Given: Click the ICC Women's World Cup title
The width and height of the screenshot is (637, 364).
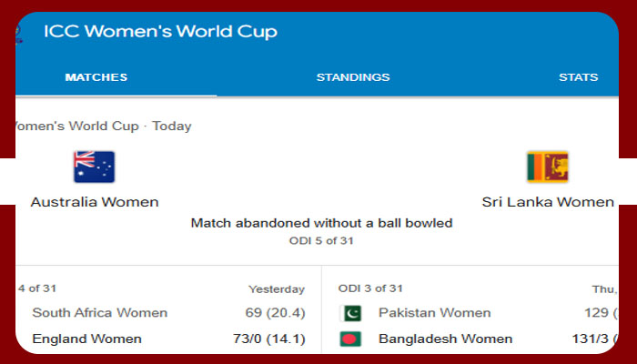Looking at the screenshot, I should 160,32.
